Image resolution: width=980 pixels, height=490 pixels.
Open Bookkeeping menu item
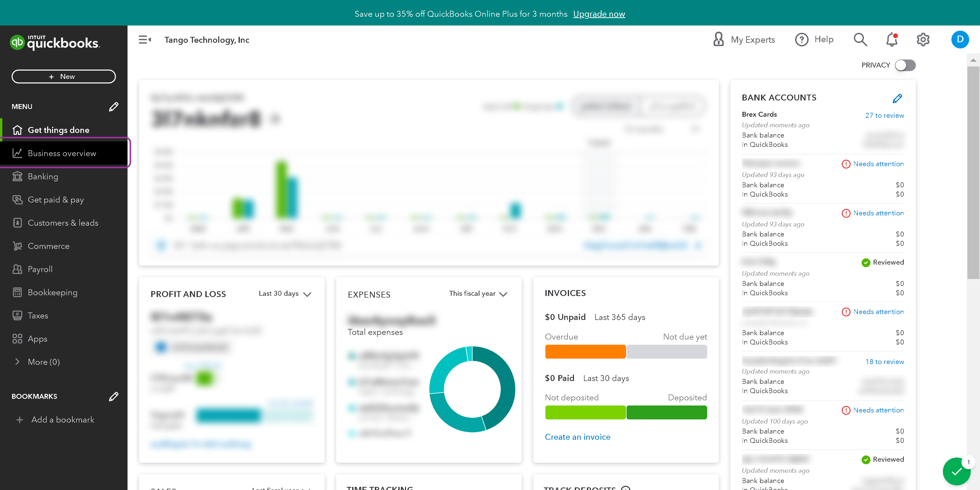click(64, 292)
